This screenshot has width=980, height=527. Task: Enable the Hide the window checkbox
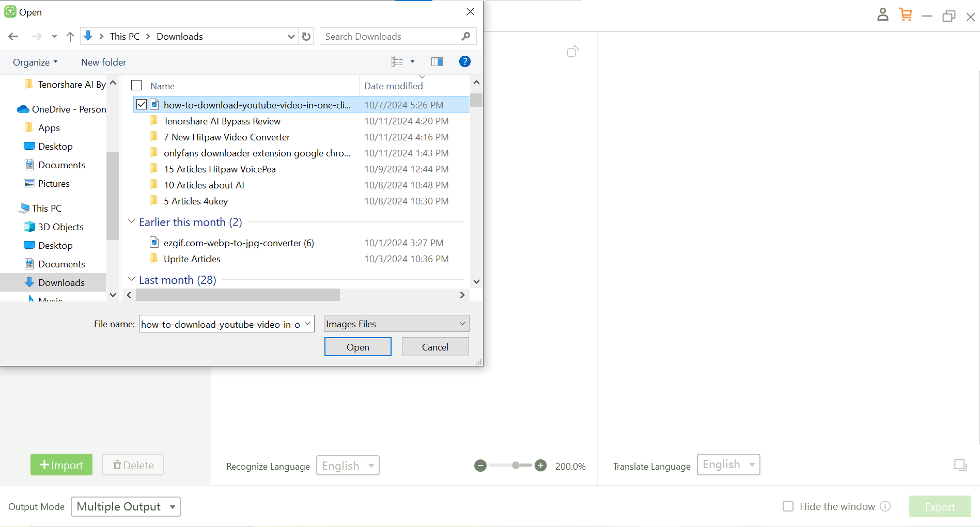pos(788,506)
